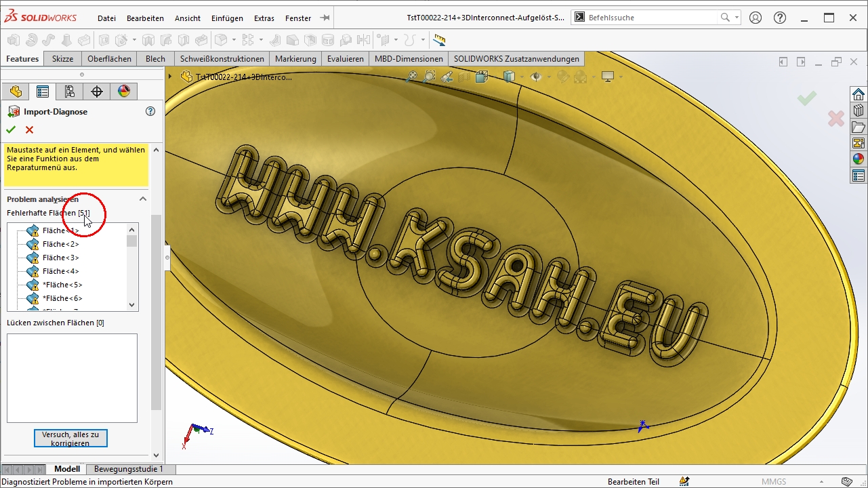Image resolution: width=868 pixels, height=488 pixels.
Task: Click faulty faces list scroll down arrow
Action: pyautogui.click(x=131, y=306)
